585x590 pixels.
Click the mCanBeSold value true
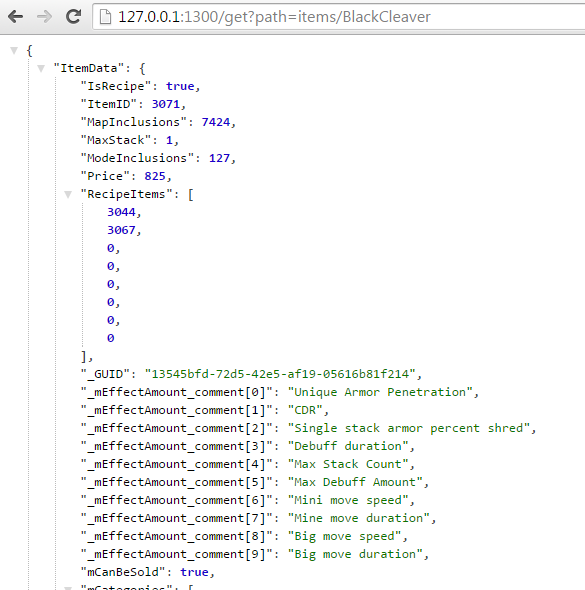point(194,572)
